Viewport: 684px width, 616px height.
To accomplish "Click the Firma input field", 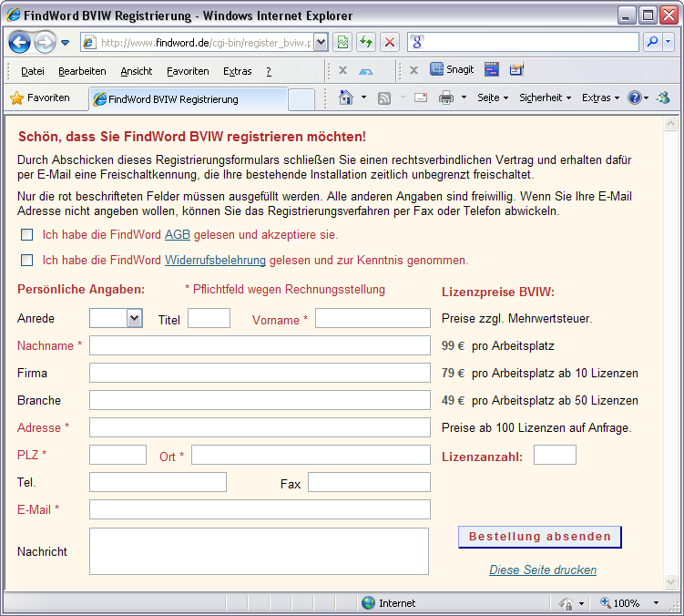I will click(x=260, y=373).
